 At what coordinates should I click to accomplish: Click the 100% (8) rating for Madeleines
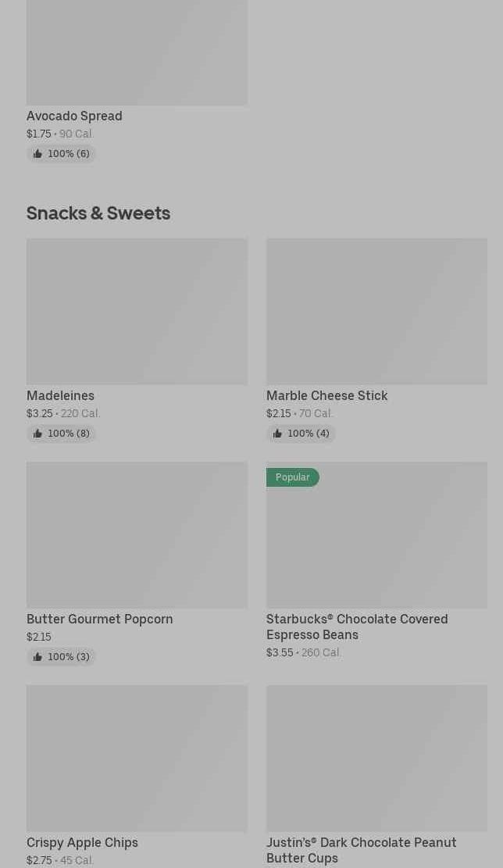[69, 434]
